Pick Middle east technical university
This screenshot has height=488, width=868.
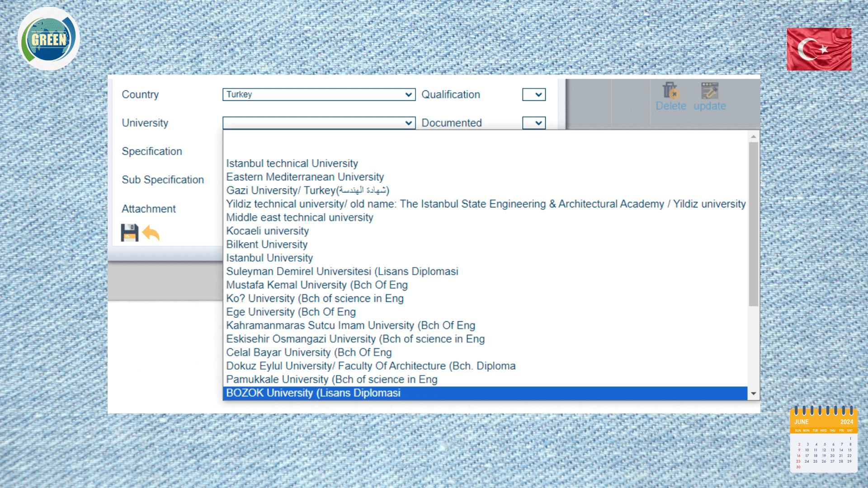click(300, 217)
